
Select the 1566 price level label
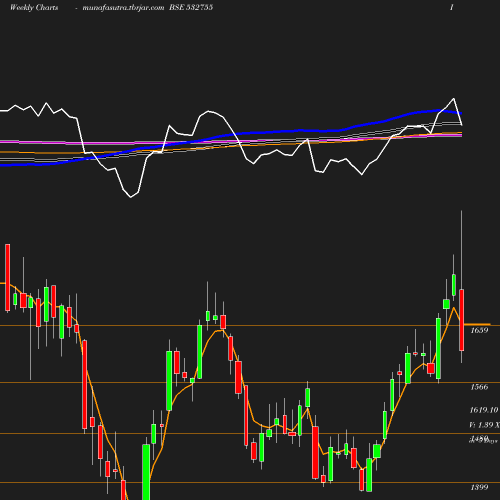click(x=479, y=387)
